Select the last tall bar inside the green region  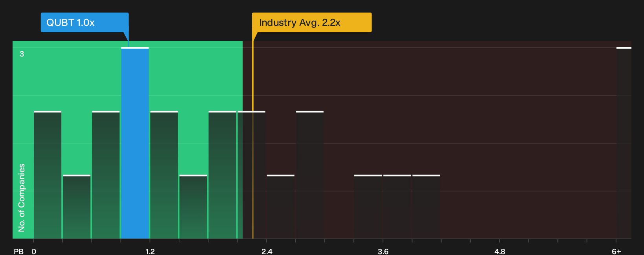click(222, 175)
